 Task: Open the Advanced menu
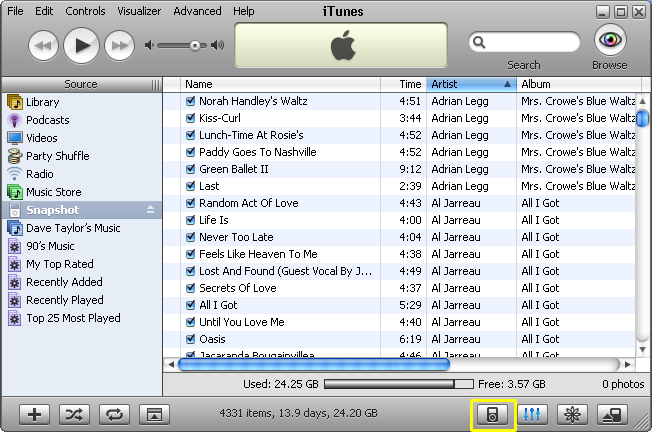pyautogui.click(x=197, y=11)
